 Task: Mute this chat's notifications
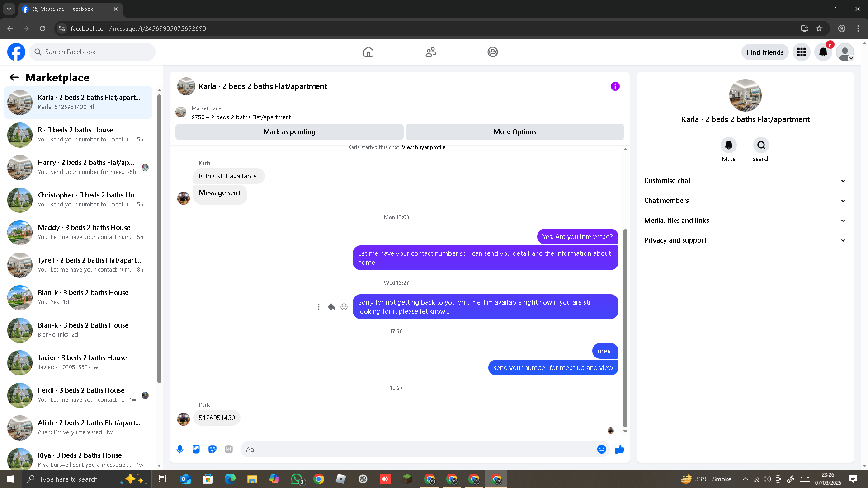click(x=728, y=145)
